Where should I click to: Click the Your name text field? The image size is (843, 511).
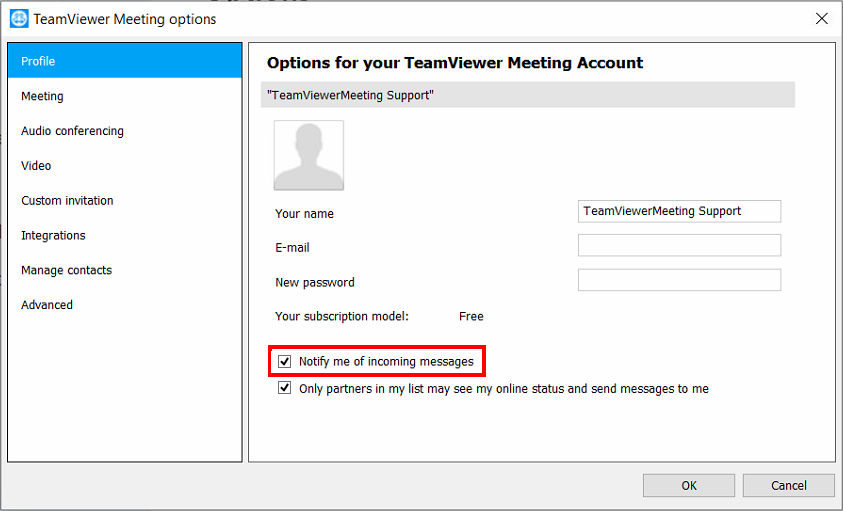(x=679, y=211)
